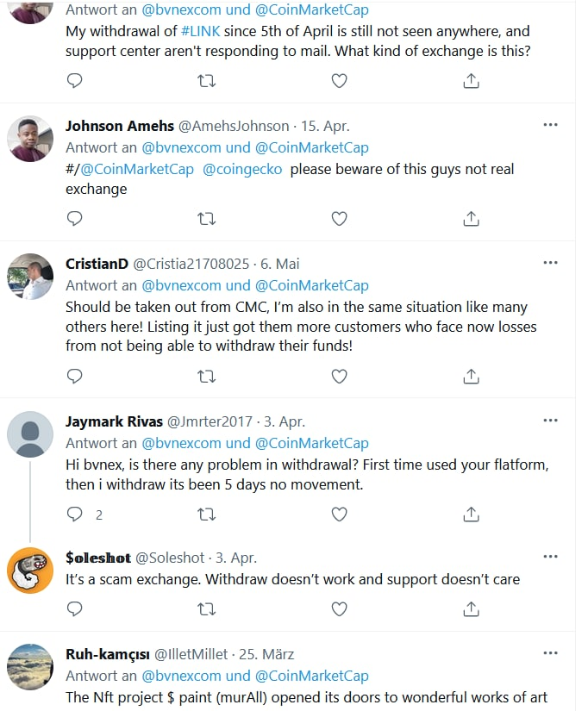Retweet the #LINK withdrawal tweet

pos(207,81)
